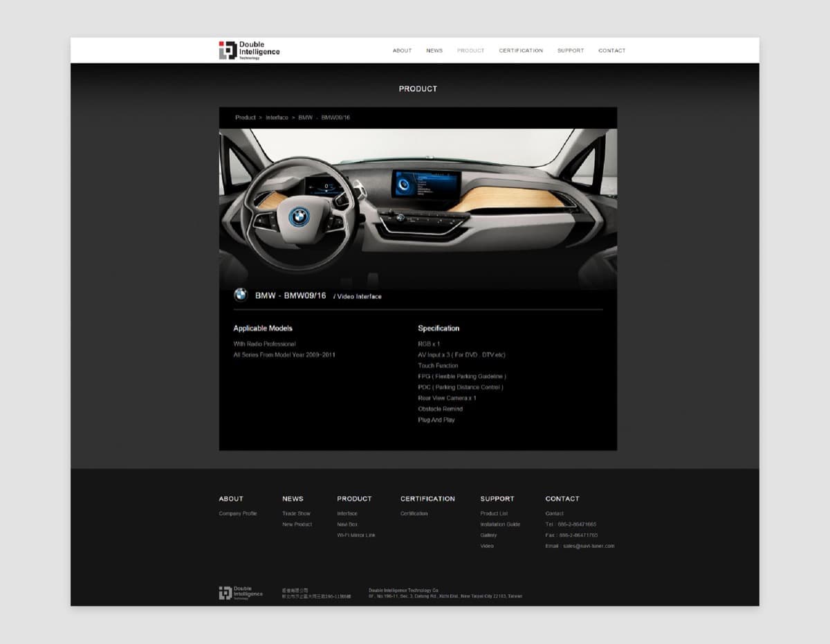Click 'PDC ( Parking Distance Control )'
The image size is (830, 644).
461,387
